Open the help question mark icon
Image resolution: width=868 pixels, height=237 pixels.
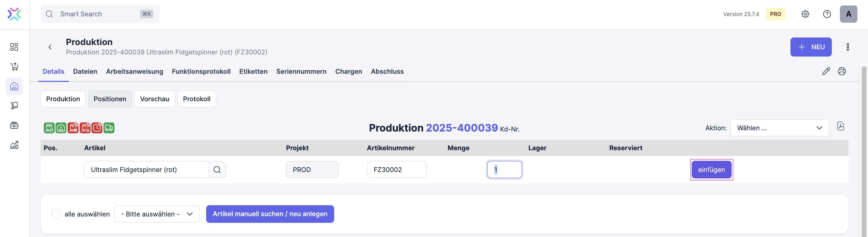[x=827, y=14]
